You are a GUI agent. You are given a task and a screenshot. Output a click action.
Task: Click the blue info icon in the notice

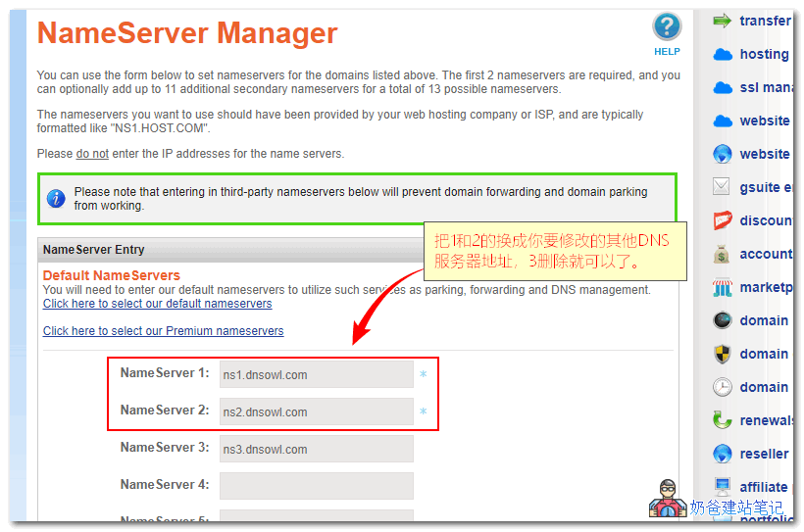pyautogui.click(x=56, y=199)
